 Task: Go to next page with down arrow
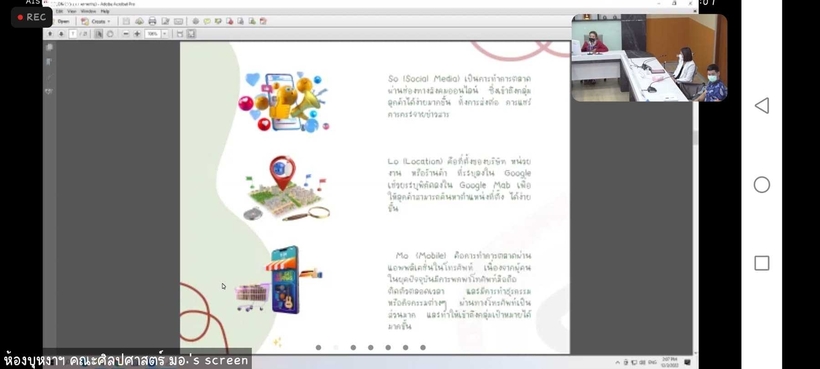tap(61, 34)
